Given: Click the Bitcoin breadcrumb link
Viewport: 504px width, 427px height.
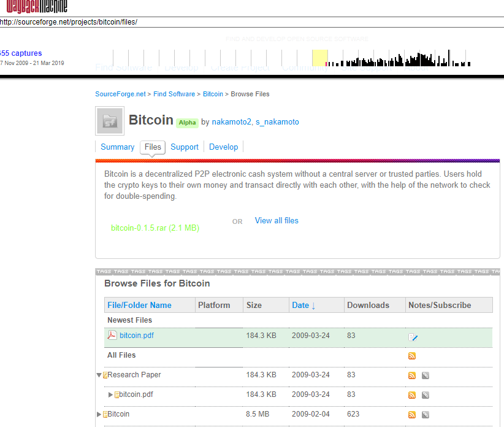Looking at the screenshot, I should [x=213, y=94].
